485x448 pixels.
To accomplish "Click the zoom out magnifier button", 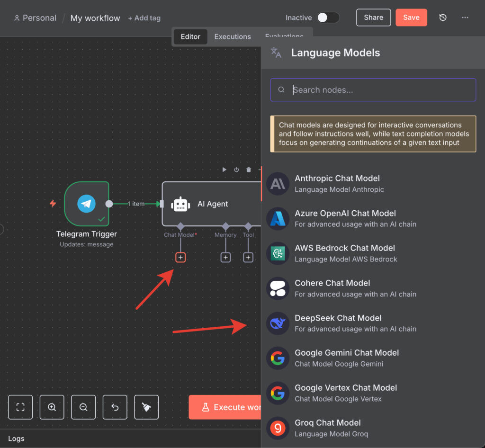I will [83, 407].
